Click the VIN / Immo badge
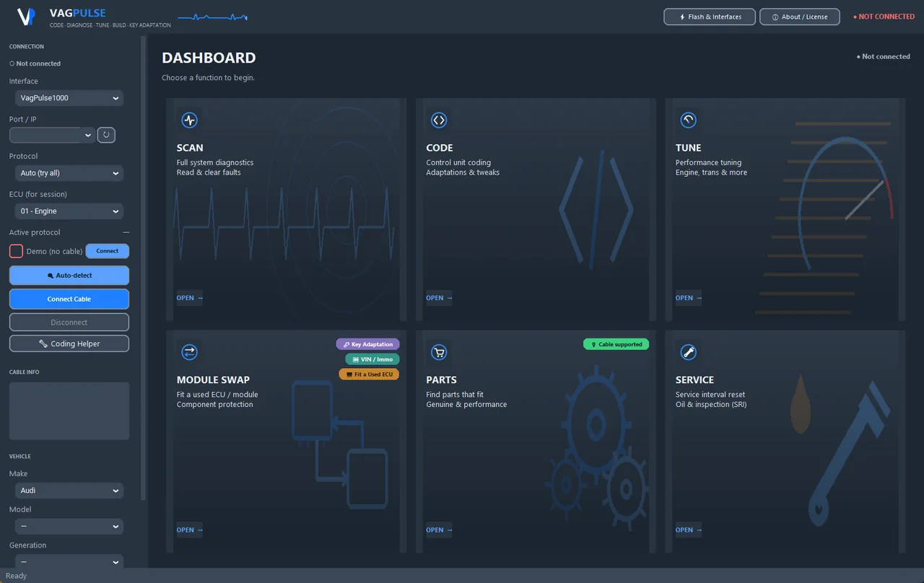Screen dimensions: 924x583 pos(372,359)
